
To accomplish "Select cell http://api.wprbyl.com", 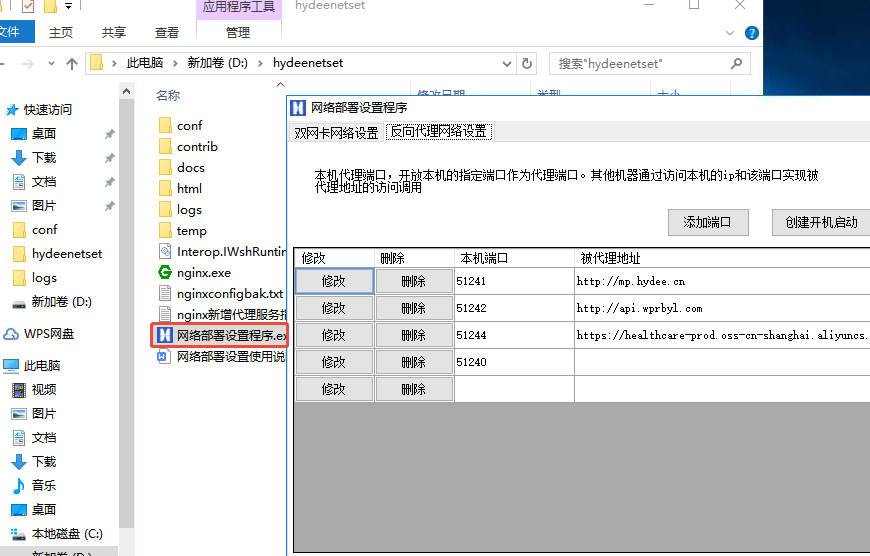I will (x=722, y=308).
